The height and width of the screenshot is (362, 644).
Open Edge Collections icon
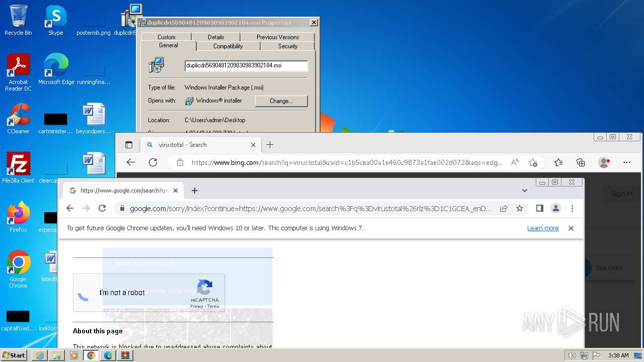point(581,162)
